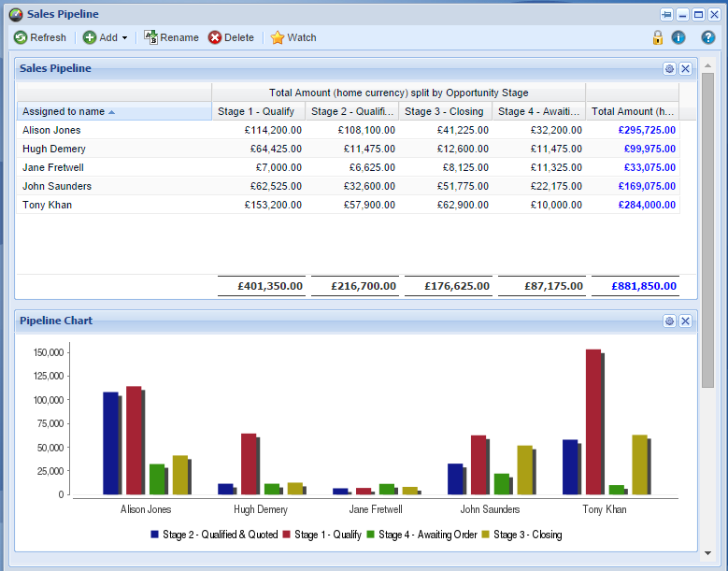This screenshot has width=728, height=571.
Task: Close the Pipeline Chart panel
Action: coord(685,321)
